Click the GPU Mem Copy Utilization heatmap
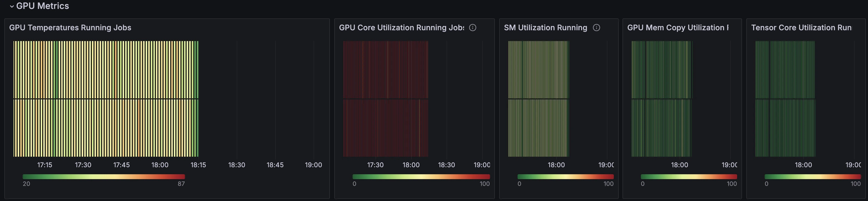Viewport: 868px width, 201px height. [x=661, y=99]
